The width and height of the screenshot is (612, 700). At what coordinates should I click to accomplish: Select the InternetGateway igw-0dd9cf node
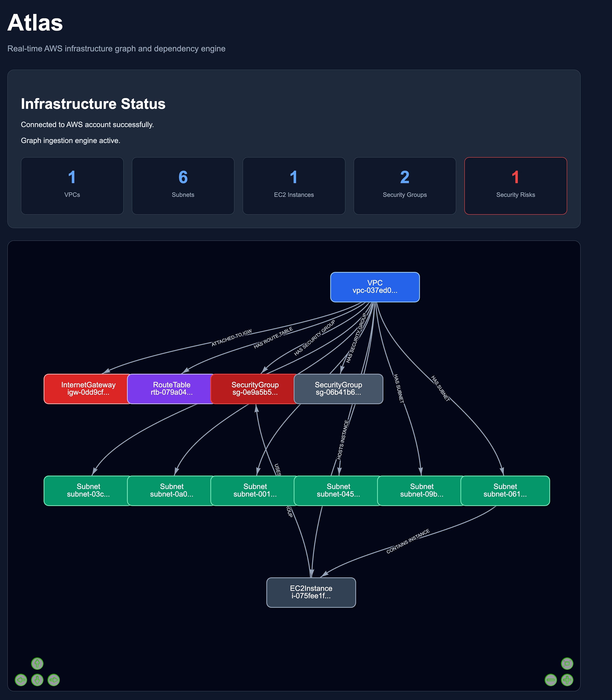(86, 389)
